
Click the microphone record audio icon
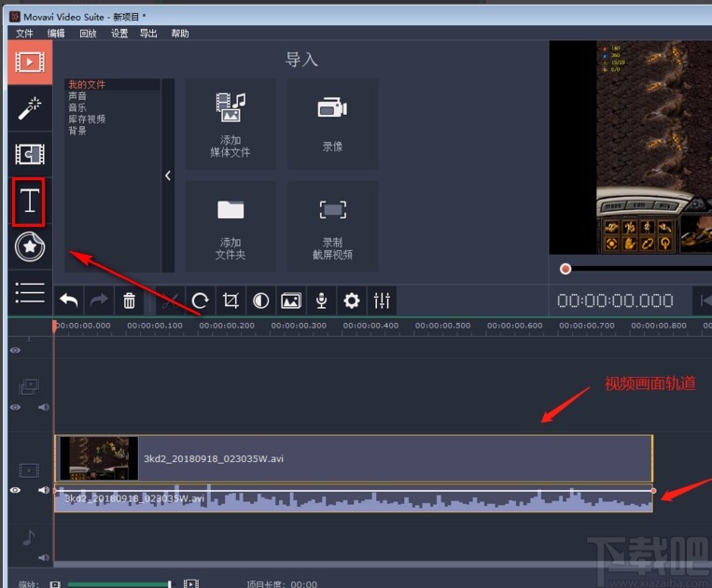pos(321,301)
